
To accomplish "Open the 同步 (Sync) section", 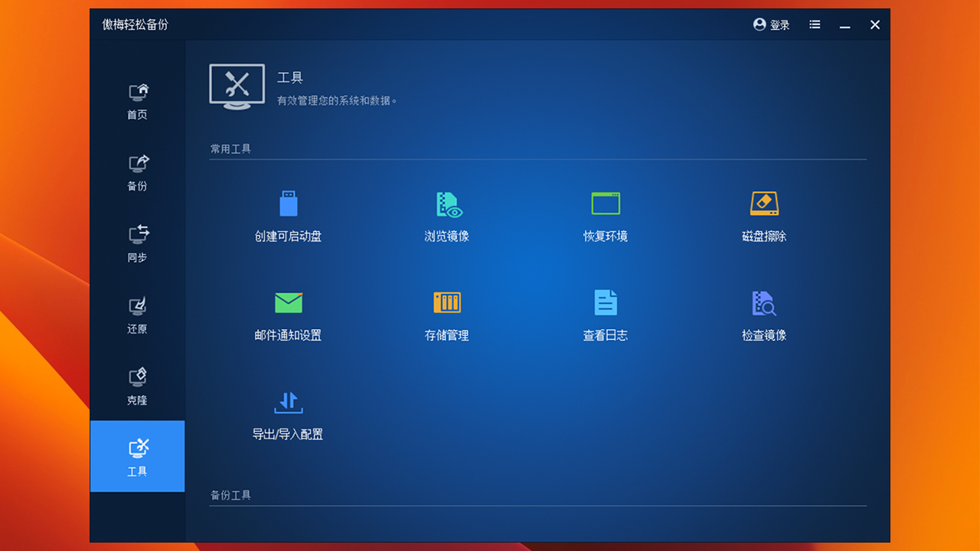I will pos(137,243).
